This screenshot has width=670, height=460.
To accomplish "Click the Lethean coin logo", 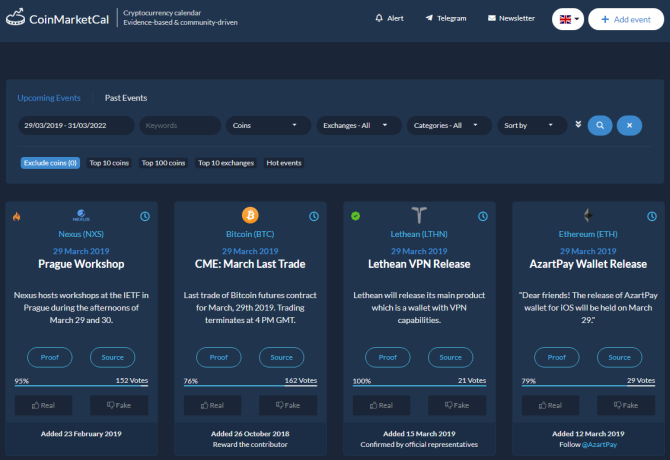I will click(x=419, y=215).
